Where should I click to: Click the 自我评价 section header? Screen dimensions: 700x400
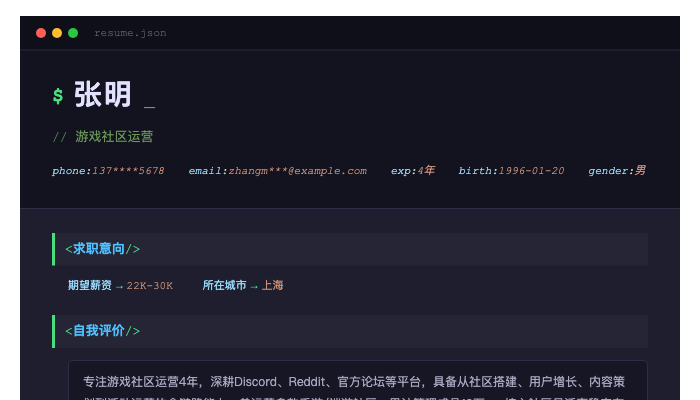tap(350, 331)
